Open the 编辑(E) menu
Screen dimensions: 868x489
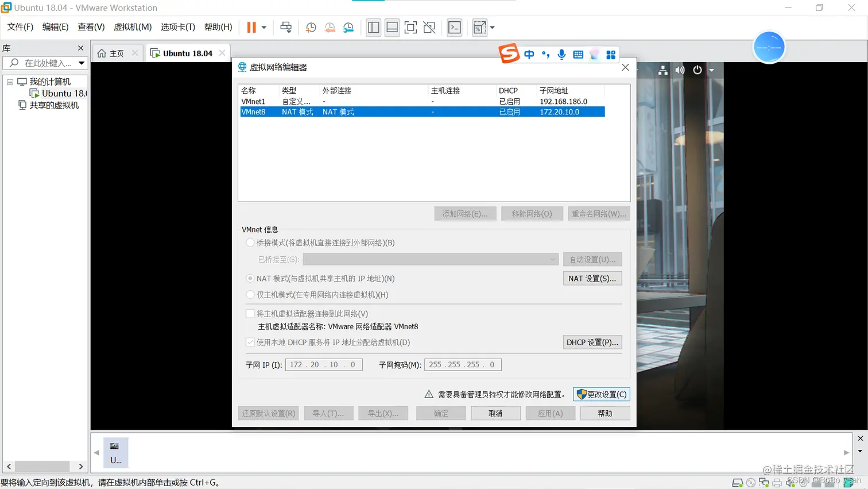point(56,27)
